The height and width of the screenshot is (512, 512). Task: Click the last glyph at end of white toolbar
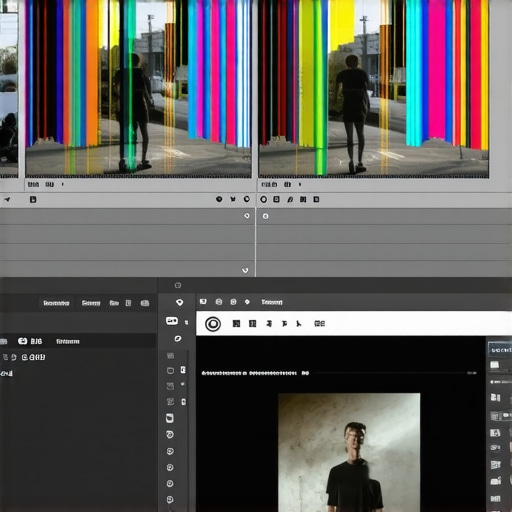pos(319,324)
